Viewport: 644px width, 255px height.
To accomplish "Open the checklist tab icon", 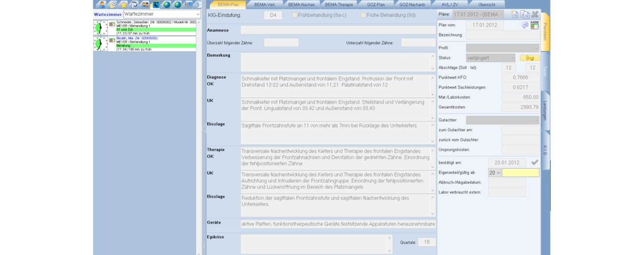I will pyautogui.click(x=135, y=5).
